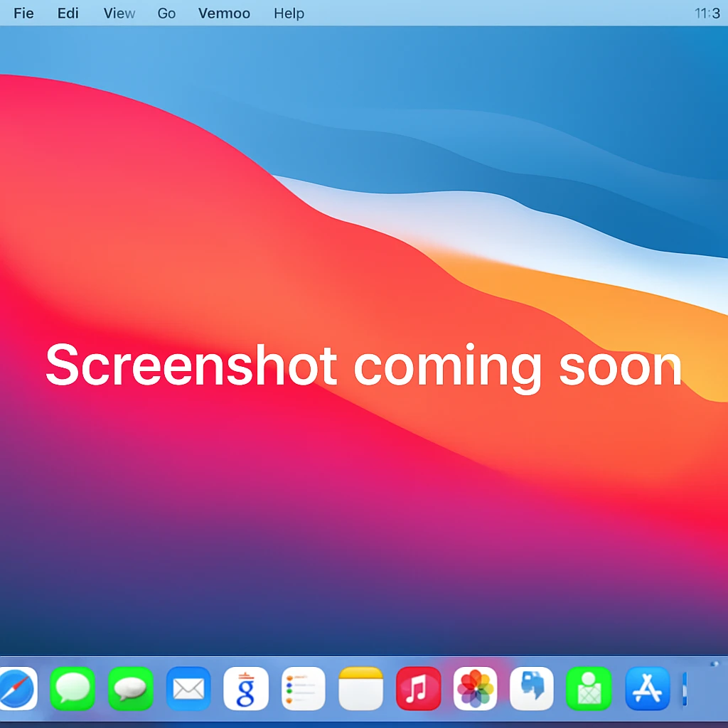Open the Fie menu in menu bar

[23, 13]
